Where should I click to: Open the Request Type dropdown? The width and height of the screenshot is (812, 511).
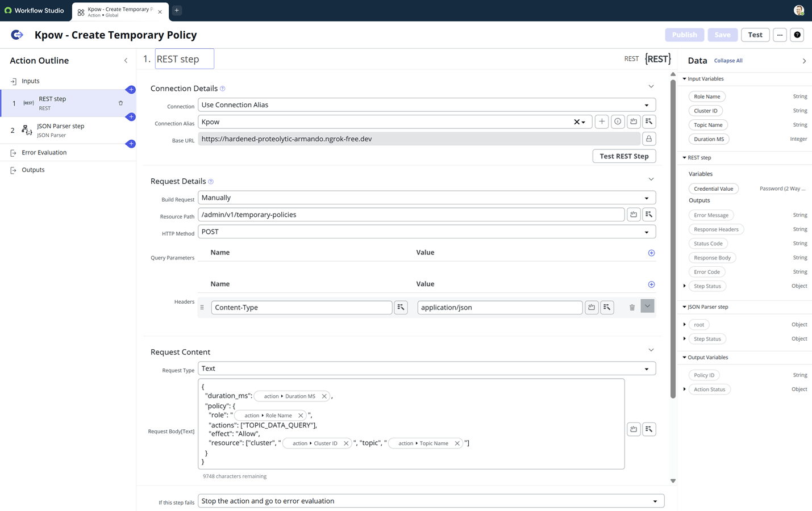tap(427, 368)
